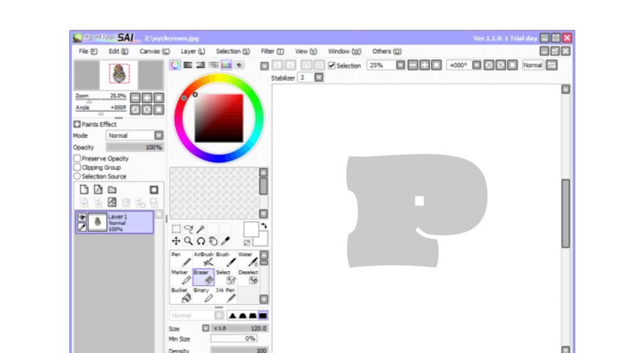Expand the Paints Effect section
Screen dimensions: 644x353
tap(77, 124)
